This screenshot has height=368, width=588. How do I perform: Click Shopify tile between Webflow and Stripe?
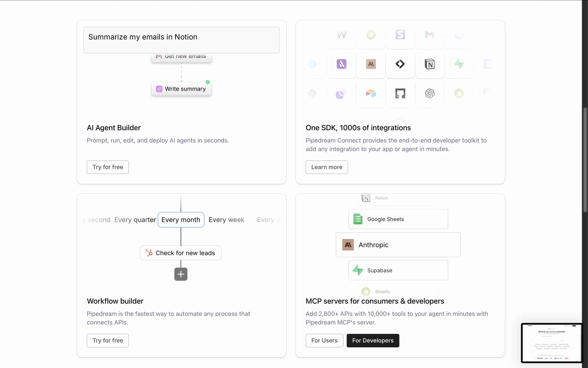point(371,35)
